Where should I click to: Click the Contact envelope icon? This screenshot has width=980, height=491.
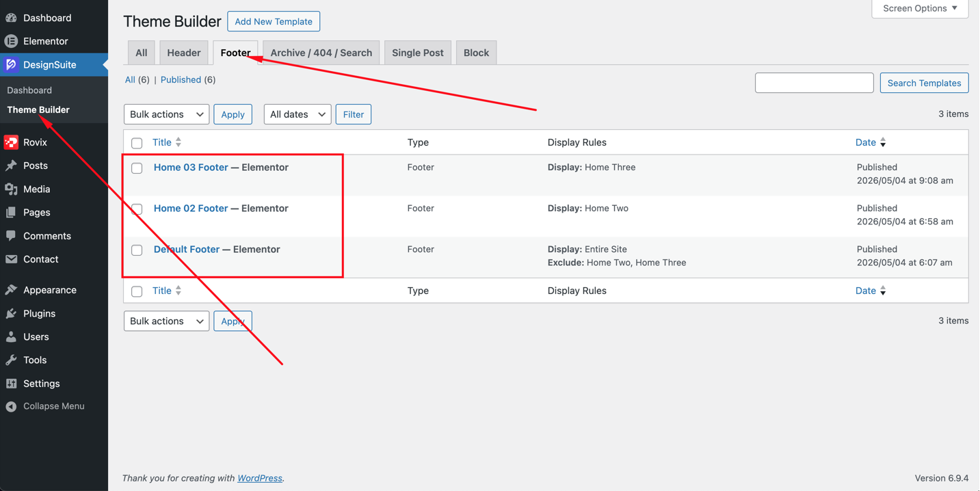coord(11,259)
